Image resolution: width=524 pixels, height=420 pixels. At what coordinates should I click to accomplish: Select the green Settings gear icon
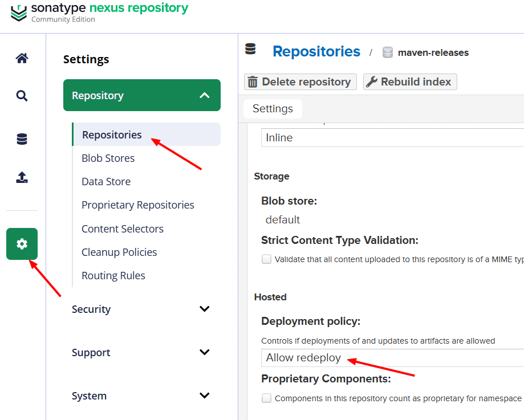[x=22, y=244]
